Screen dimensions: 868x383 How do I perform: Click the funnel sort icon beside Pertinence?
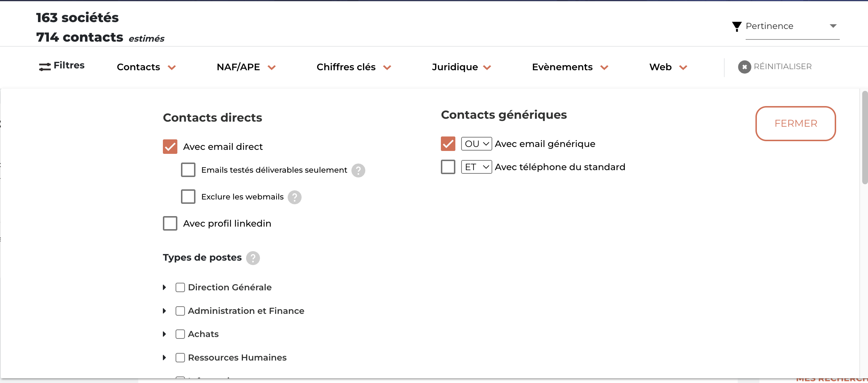point(737,26)
